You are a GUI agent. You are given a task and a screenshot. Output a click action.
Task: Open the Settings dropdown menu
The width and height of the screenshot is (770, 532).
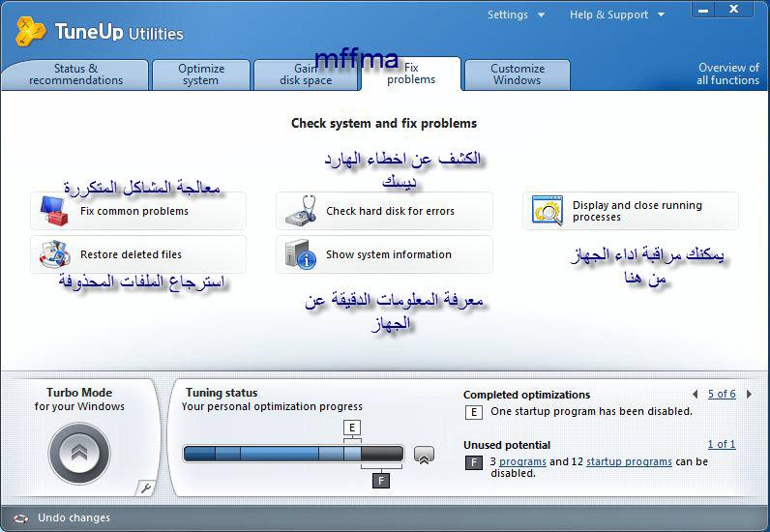[516, 15]
